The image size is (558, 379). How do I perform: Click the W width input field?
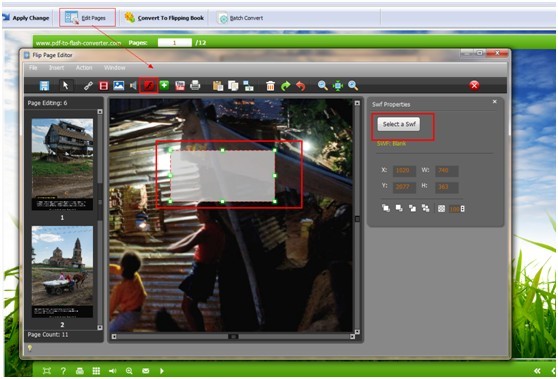point(447,170)
